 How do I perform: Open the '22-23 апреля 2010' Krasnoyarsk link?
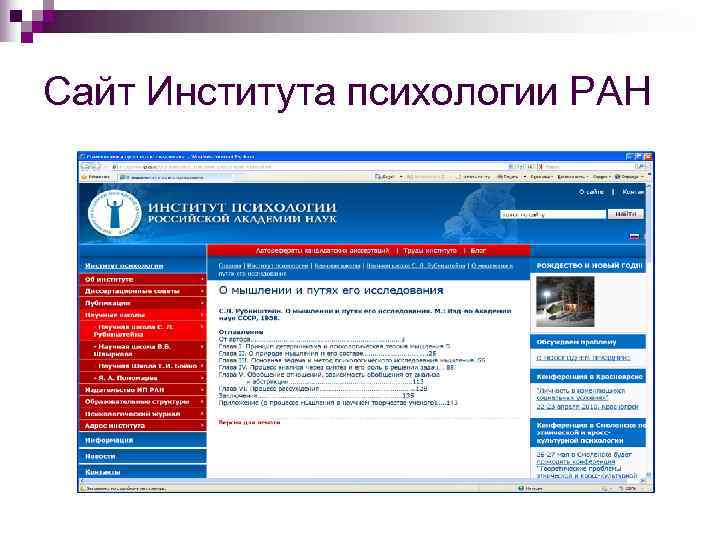click(587, 407)
